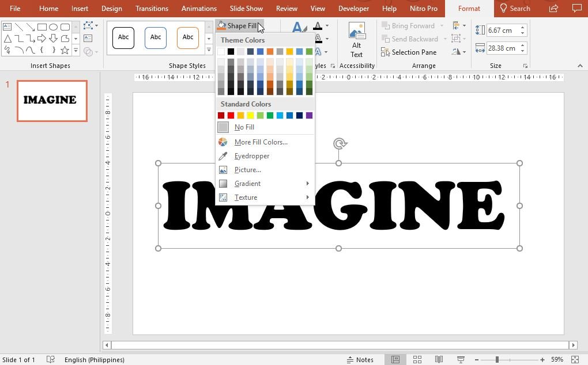
Task: Click the rotate handle above the text box
Action: [x=340, y=144]
